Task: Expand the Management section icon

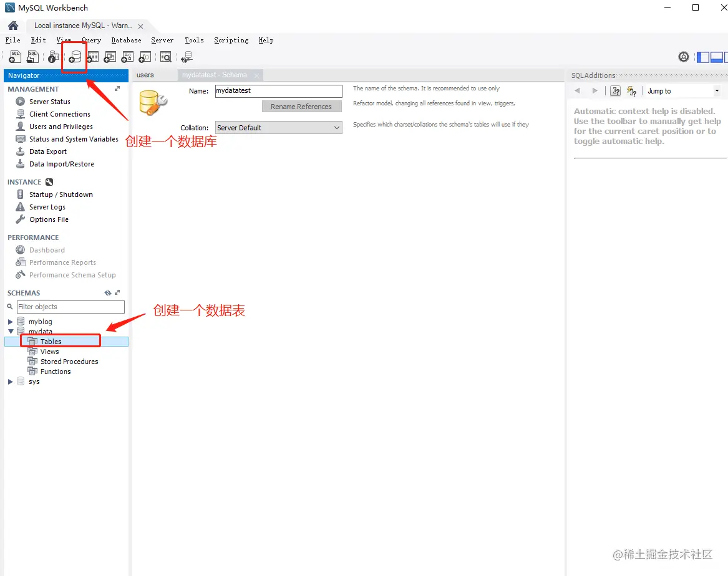Action: coord(117,89)
